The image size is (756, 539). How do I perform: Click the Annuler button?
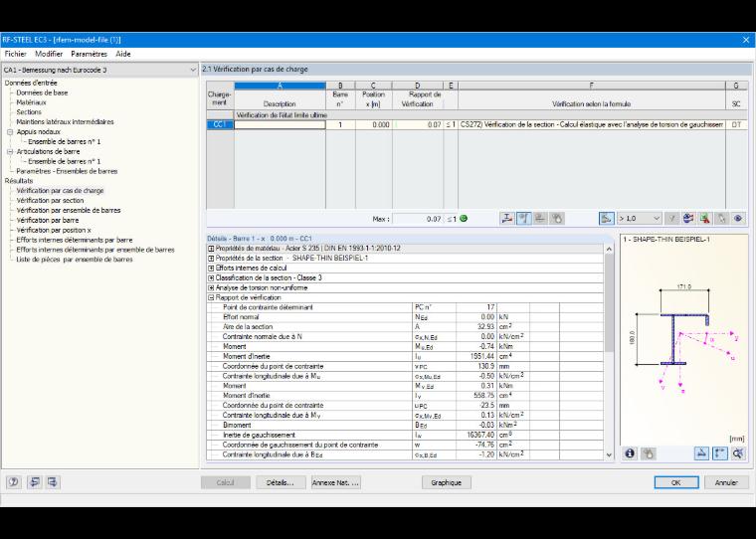(x=726, y=482)
